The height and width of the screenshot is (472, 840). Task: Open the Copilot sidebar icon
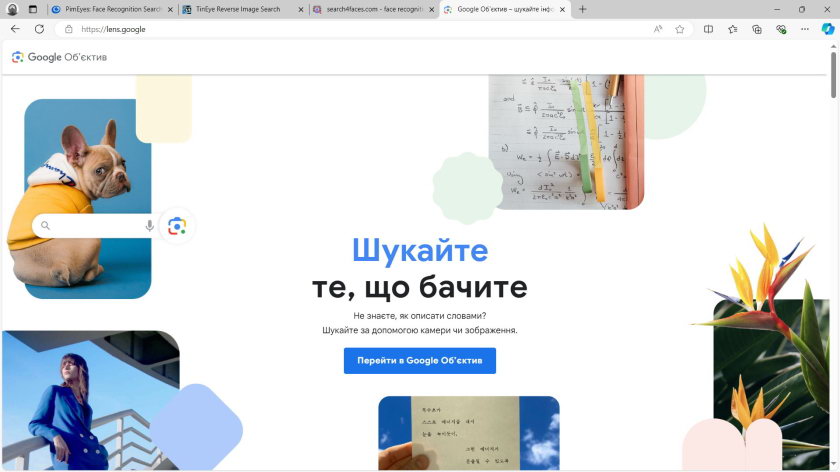(x=828, y=29)
